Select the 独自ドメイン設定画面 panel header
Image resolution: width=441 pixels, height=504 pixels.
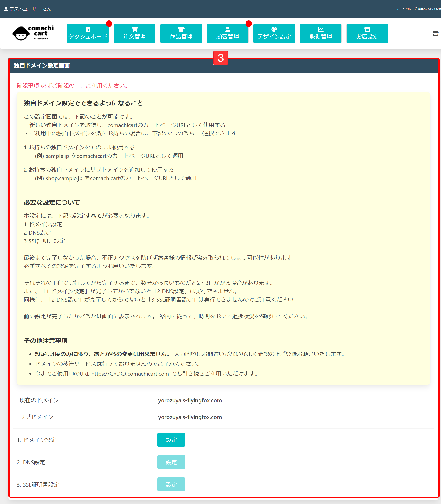coord(224,65)
